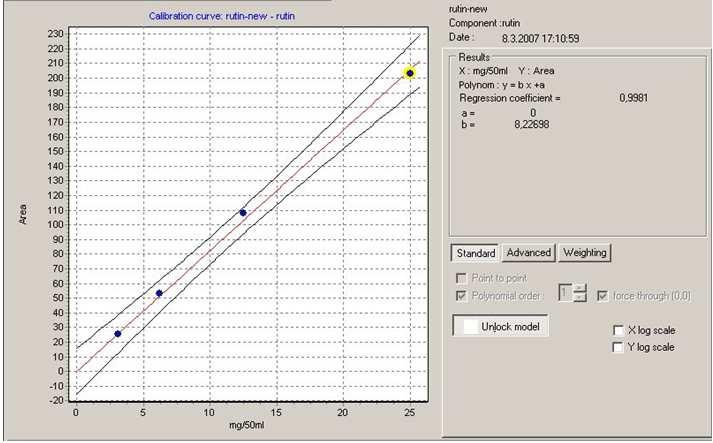Screen dimensions: 713x443
Task: Click the Unlock model button
Action: click(500, 327)
